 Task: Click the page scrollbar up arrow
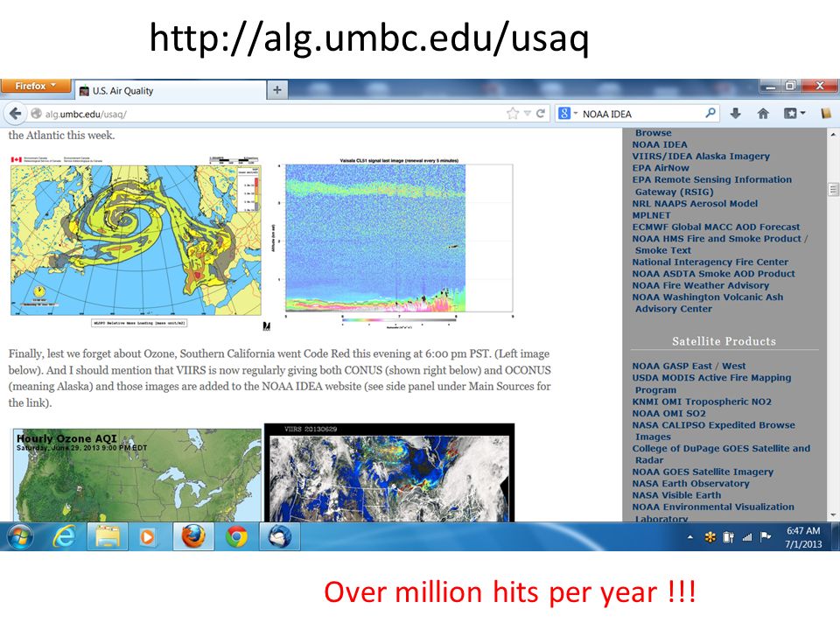pos(833,133)
